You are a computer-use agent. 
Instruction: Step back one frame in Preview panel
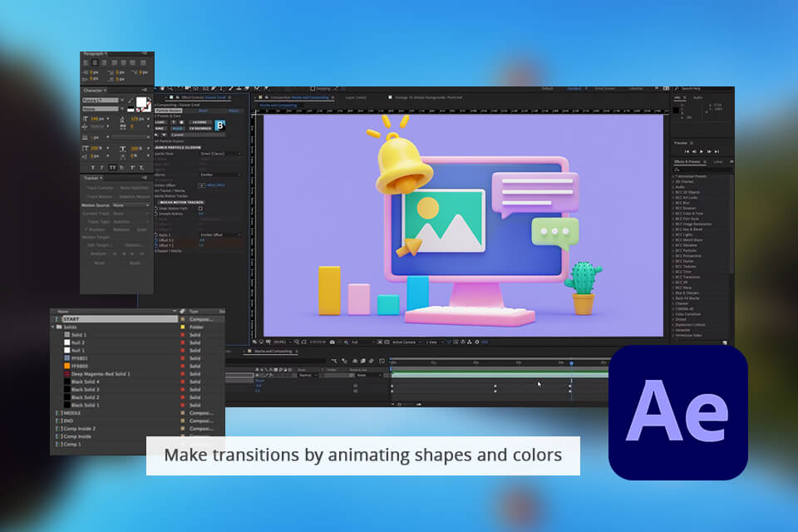coord(694,152)
